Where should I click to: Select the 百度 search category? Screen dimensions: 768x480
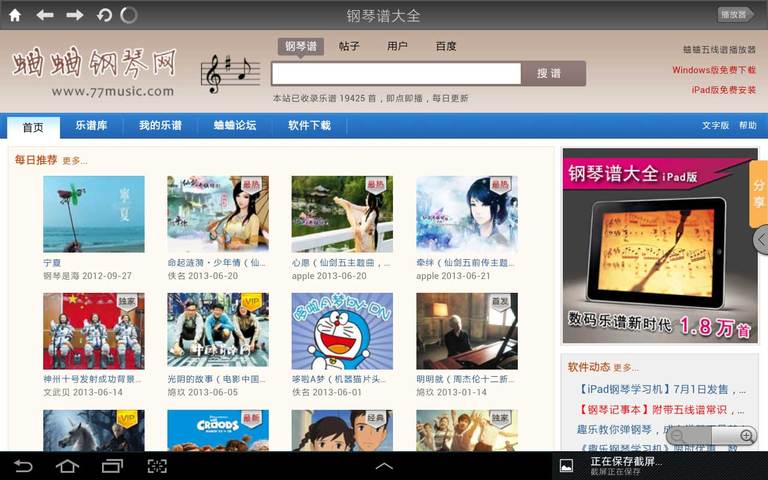point(446,46)
